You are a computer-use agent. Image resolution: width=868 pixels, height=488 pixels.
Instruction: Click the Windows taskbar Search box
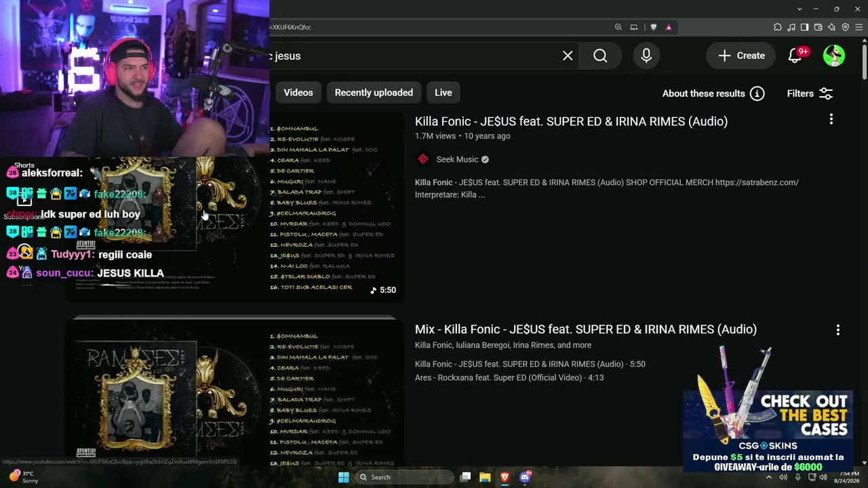coord(404,477)
